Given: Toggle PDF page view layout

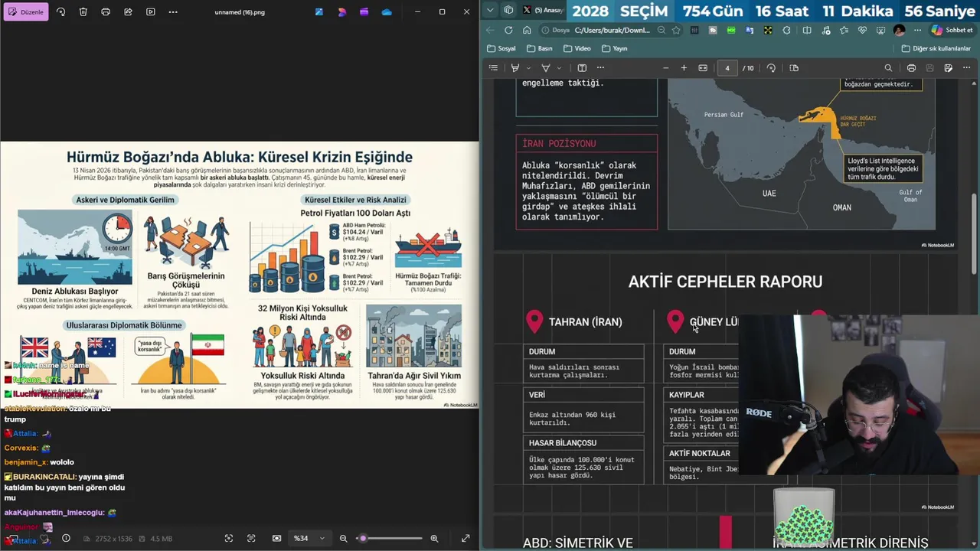Looking at the screenshot, I should point(794,68).
